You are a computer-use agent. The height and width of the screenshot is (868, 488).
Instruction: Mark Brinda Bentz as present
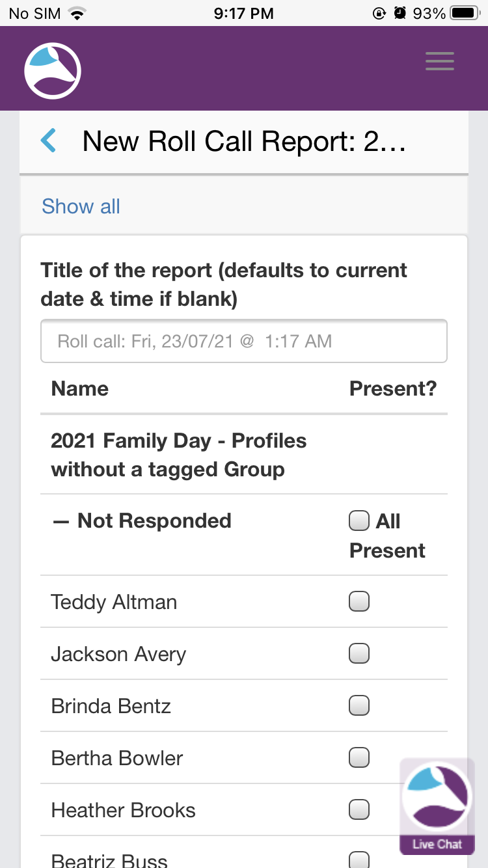click(359, 705)
